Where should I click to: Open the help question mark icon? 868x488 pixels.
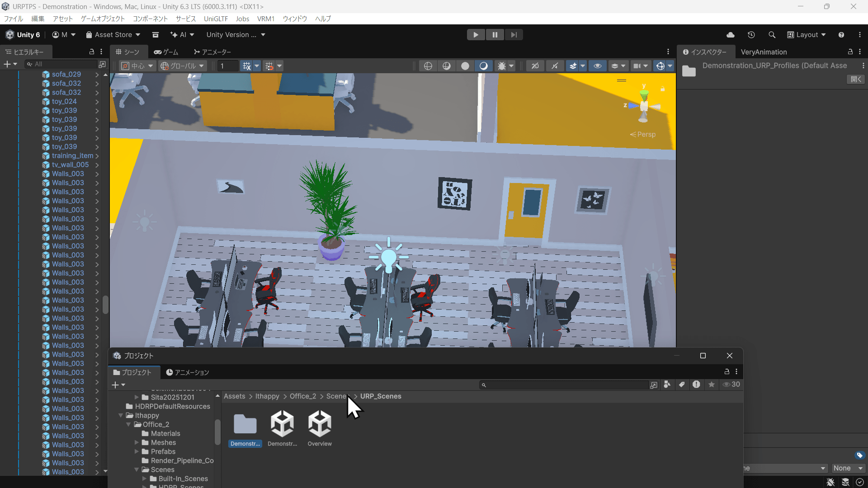(841, 35)
